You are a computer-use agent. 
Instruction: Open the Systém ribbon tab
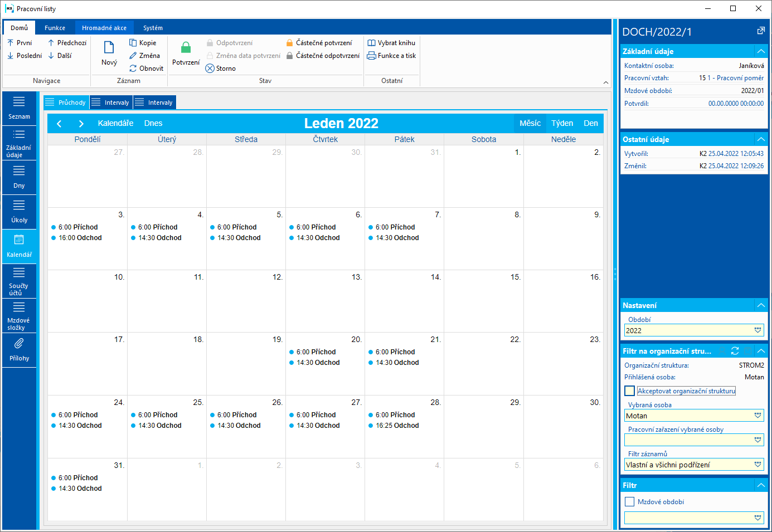153,28
